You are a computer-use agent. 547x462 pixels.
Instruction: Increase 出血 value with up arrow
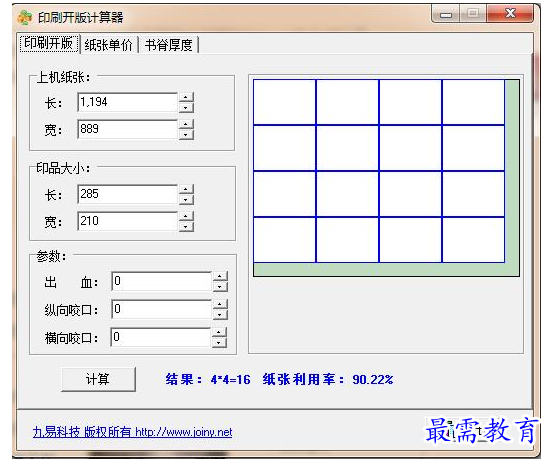click(220, 276)
